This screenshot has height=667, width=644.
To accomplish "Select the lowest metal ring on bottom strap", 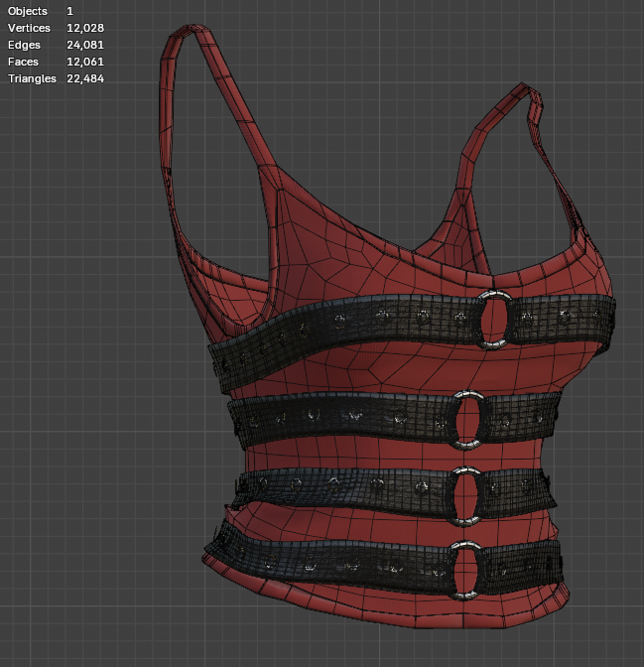I will tap(464, 570).
